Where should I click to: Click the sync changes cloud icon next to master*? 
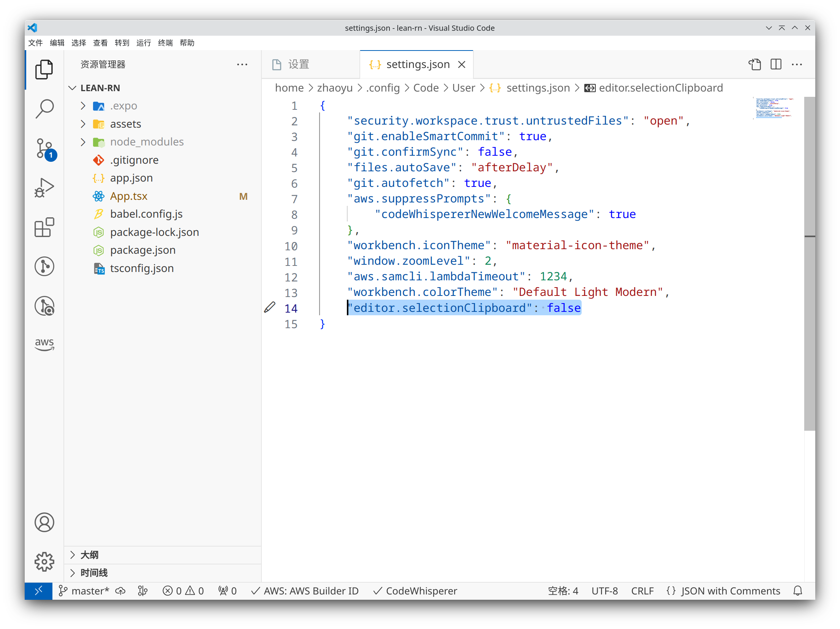(x=120, y=591)
